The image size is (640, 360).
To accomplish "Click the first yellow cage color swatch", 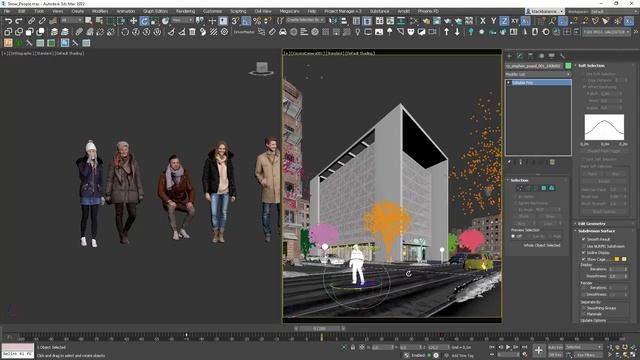I will point(617,259).
